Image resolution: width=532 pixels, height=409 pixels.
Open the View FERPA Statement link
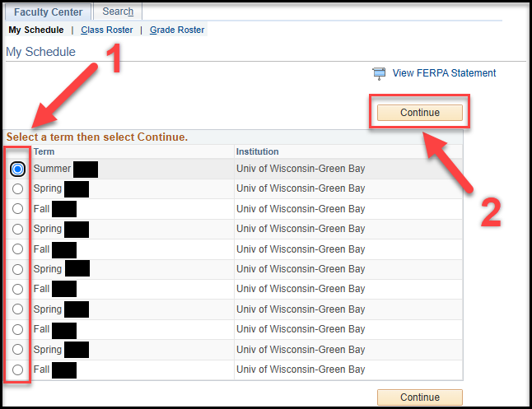click(444, 73)
